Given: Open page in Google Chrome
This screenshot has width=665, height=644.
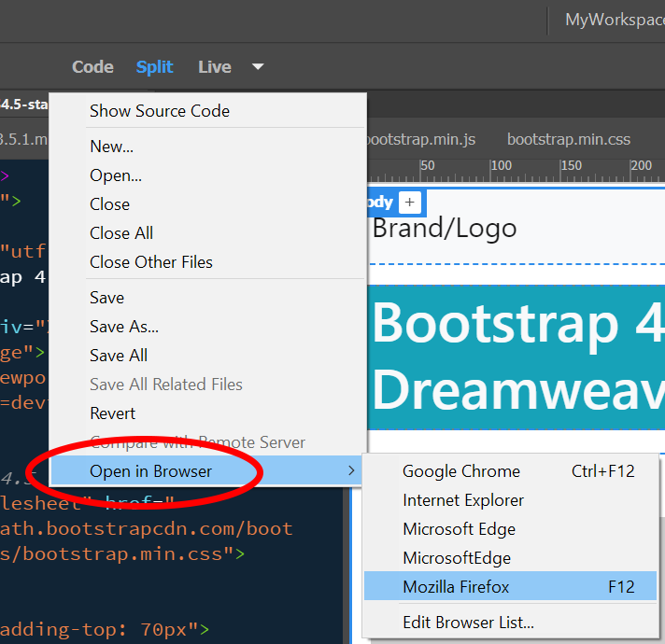Looking at the screenshot, I should (510, 471).
